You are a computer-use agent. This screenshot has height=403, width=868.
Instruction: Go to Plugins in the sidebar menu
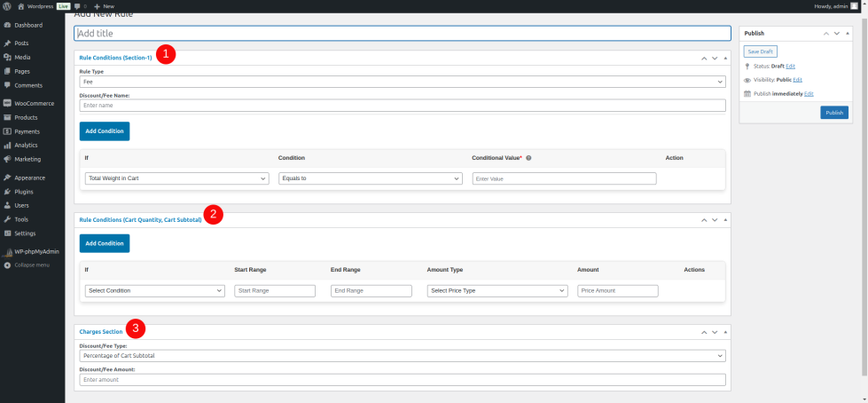point(25,191)
